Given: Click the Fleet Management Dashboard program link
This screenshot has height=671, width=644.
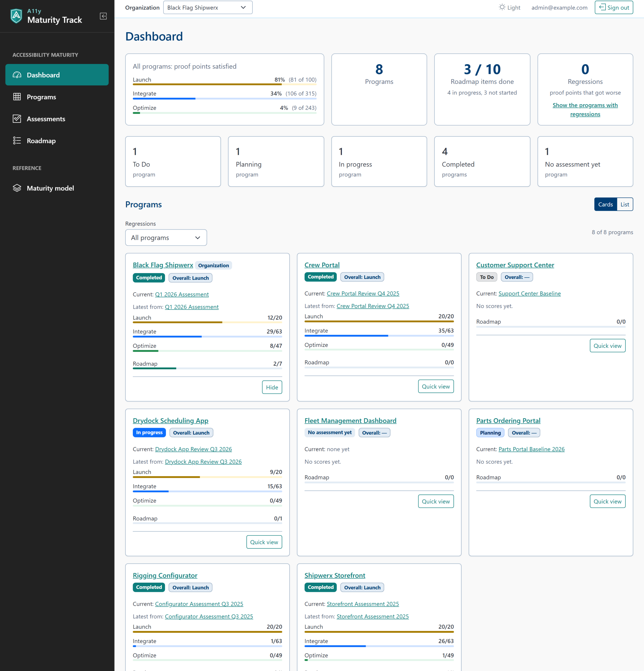Looking at the screenshot, I should click(350, 421).
